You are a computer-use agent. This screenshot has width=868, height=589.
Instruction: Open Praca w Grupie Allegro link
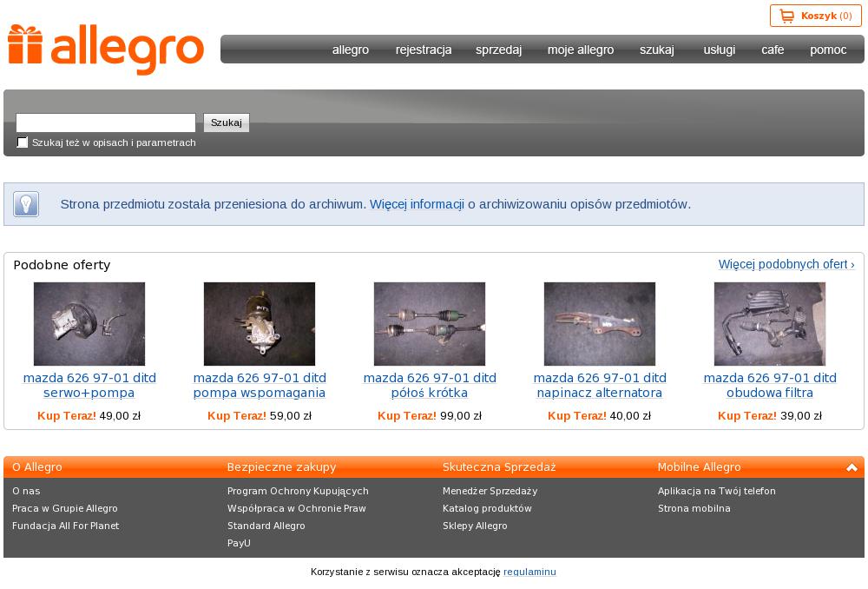tap(65, 508)
